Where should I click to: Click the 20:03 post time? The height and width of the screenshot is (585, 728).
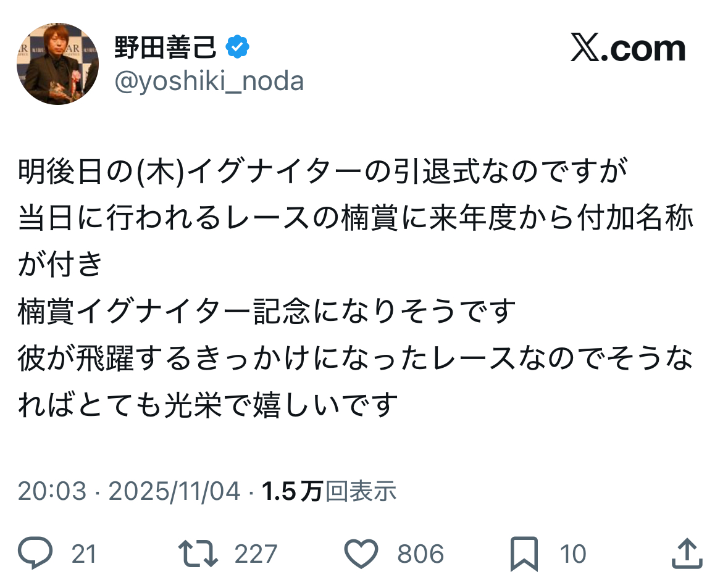coord(52,491)
